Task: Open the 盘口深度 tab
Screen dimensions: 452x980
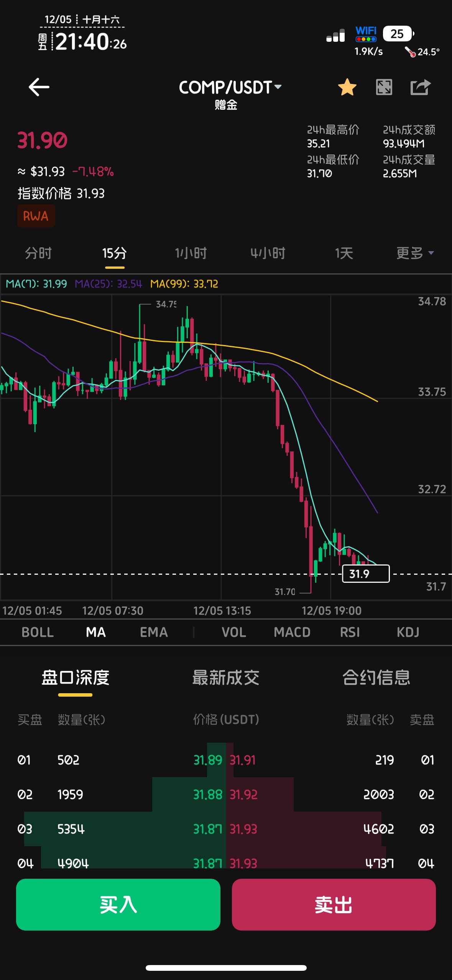Action: pos(75,677)
